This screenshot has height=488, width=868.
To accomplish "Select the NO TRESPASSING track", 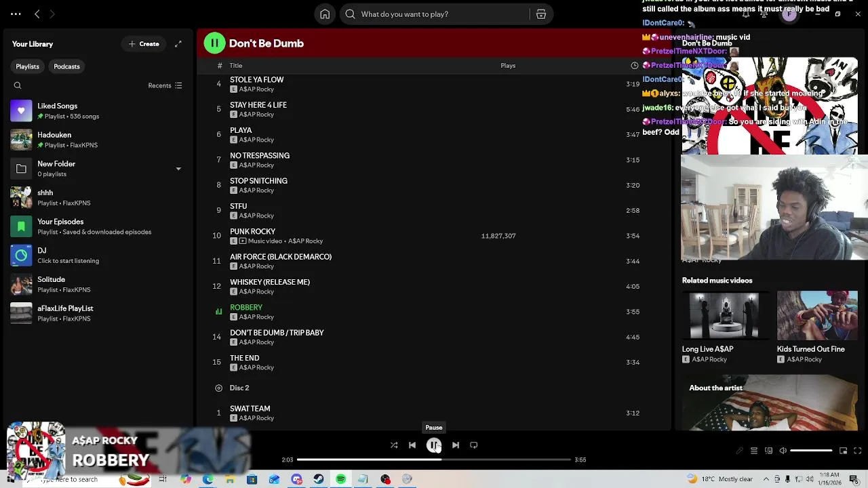I will (434, 160).
